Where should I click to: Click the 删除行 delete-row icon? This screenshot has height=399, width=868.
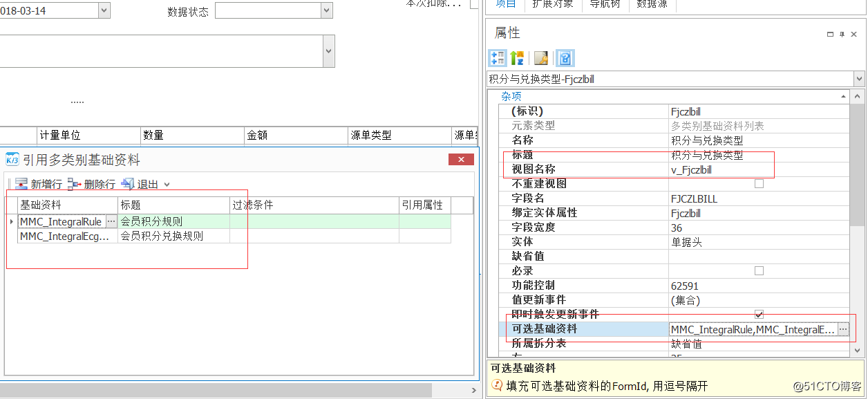click(75, 184)
